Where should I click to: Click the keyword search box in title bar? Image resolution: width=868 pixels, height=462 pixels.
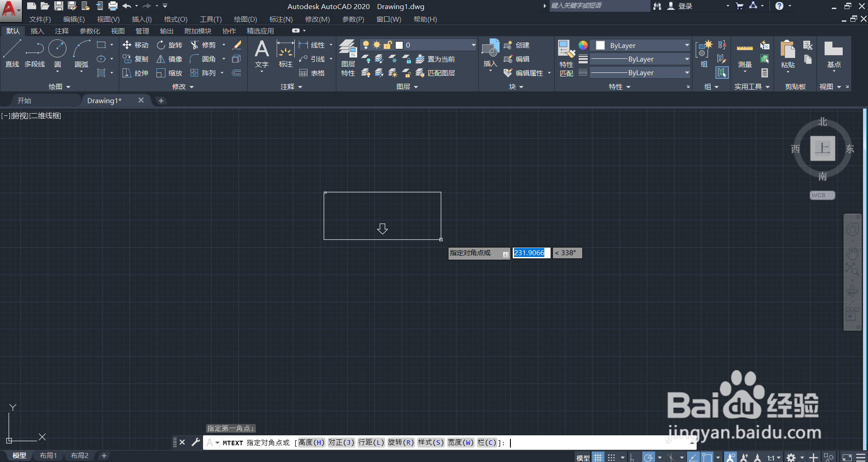tap(599, 5)
